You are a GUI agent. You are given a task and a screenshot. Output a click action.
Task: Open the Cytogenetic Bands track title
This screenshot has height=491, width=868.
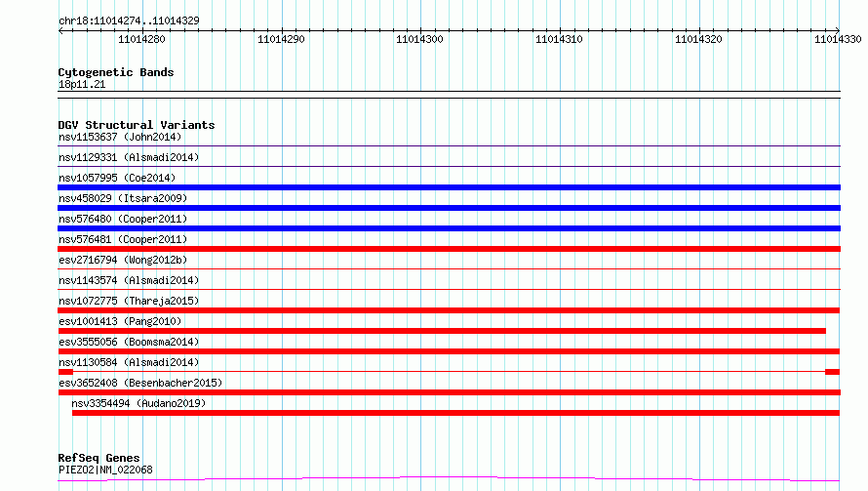(116, 72)
